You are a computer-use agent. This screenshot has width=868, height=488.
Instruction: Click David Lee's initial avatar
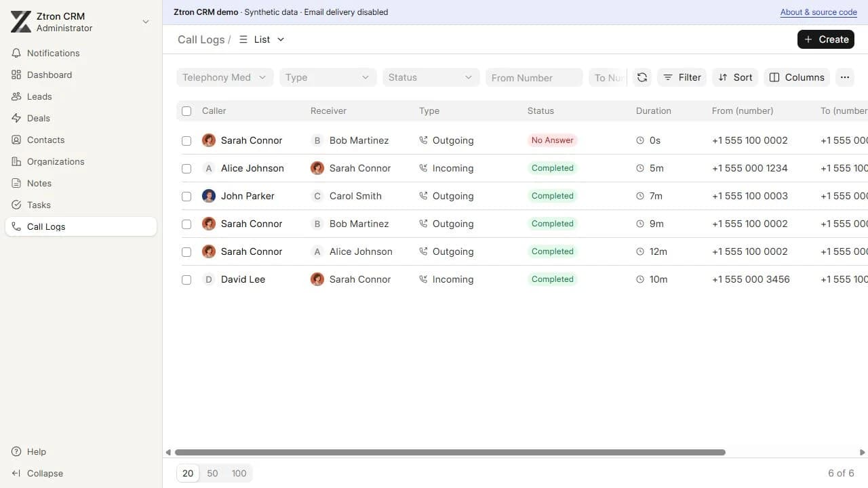pos(209,279)
